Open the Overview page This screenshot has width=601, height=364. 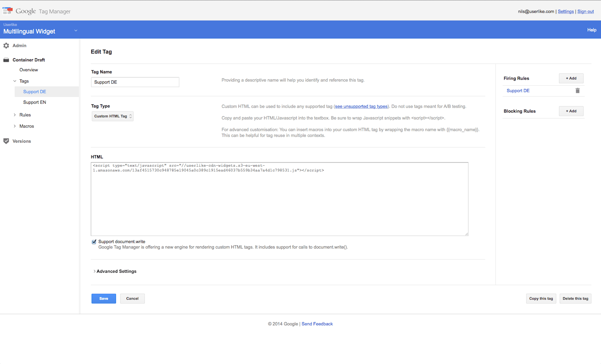(x=29, y=70)
